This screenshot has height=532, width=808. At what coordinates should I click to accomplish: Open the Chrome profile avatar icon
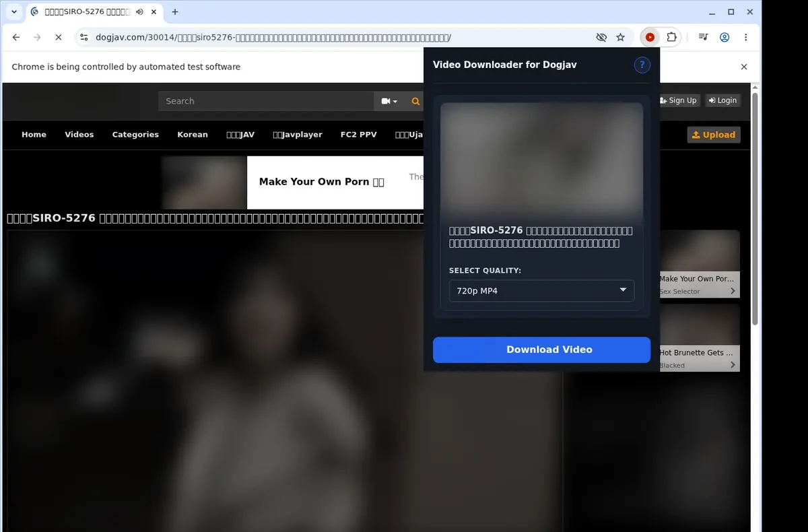coord(725,38)
